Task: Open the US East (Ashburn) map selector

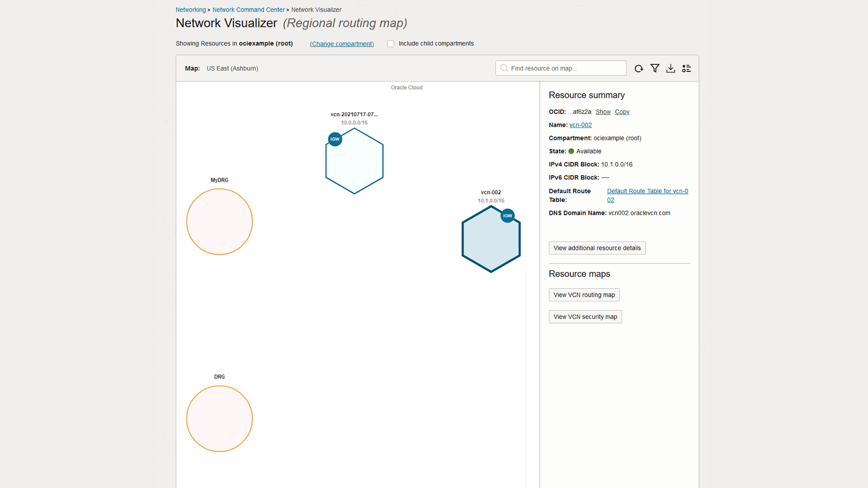Action: (x=232, y=68)
